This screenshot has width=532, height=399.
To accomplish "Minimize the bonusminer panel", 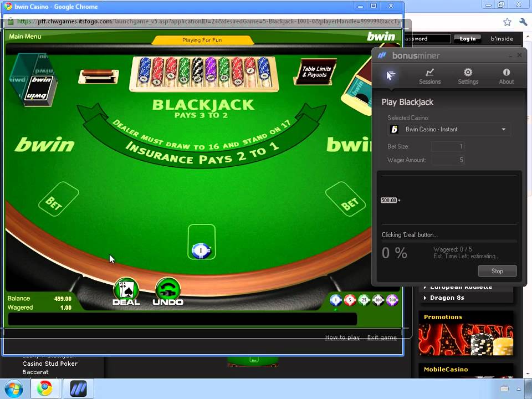I will pyautogui.click(x=510, y=55).
